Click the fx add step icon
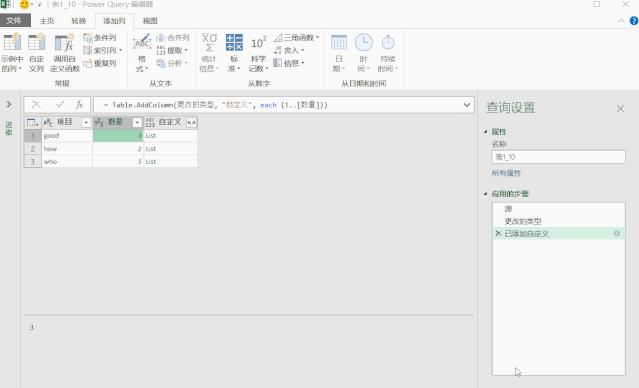Screen dimensions: 639x388 [x=79, y=105]
